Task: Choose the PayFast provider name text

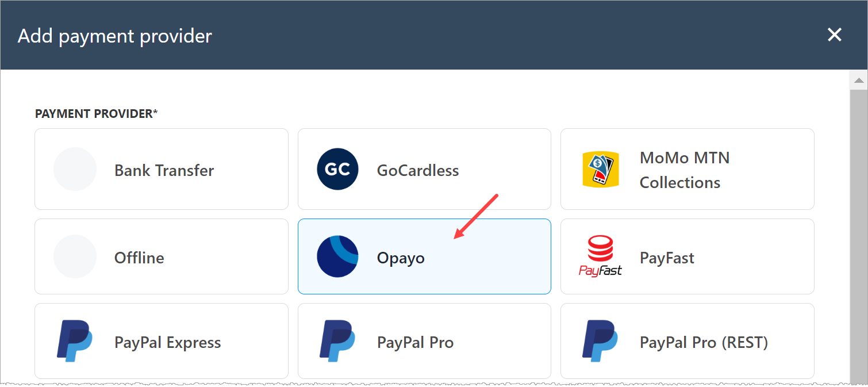Action: [x=667, y=258]
